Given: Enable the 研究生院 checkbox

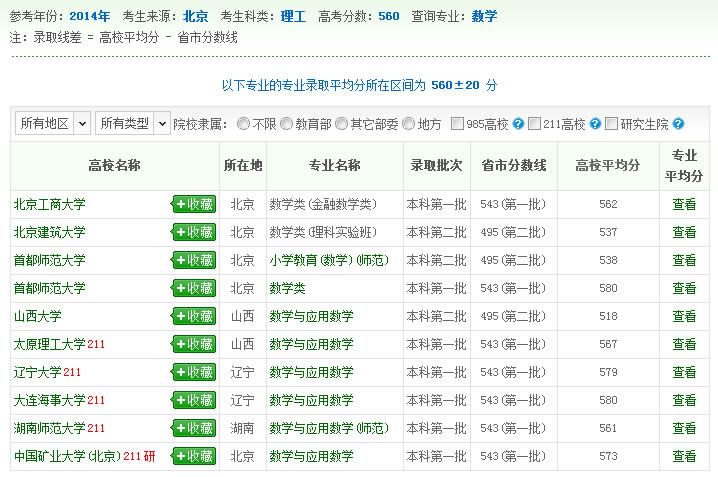Looking at the screenshot, I should point(611,124).
